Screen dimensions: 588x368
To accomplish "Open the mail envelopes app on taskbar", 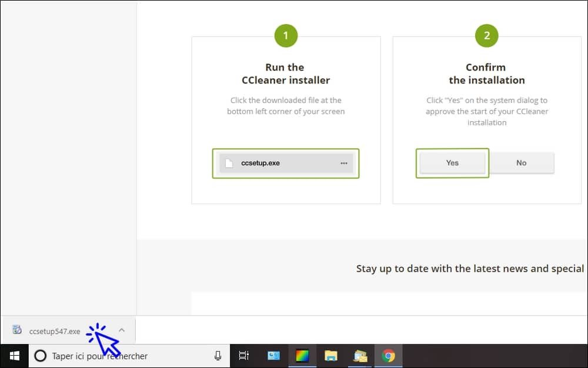I will pyautogui.click(x=360, y=356).
